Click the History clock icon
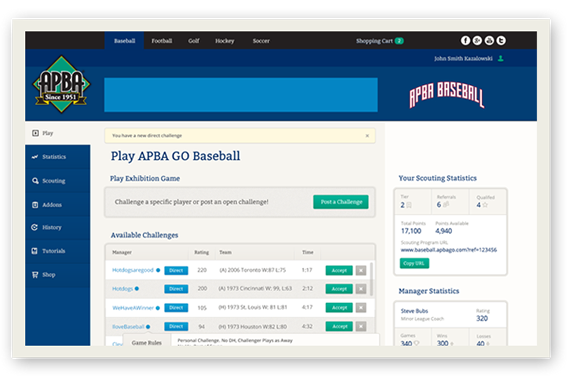 (34, 227)
